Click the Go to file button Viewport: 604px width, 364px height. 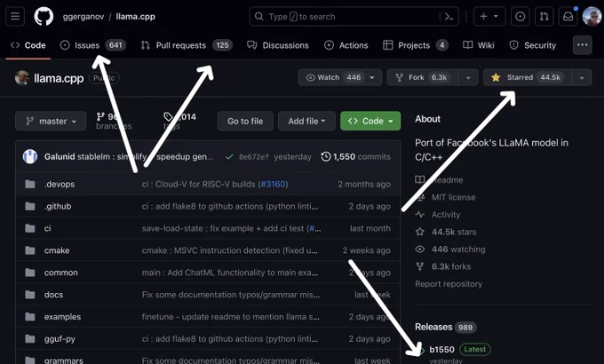pyautogui.click(x=245, y=121)
